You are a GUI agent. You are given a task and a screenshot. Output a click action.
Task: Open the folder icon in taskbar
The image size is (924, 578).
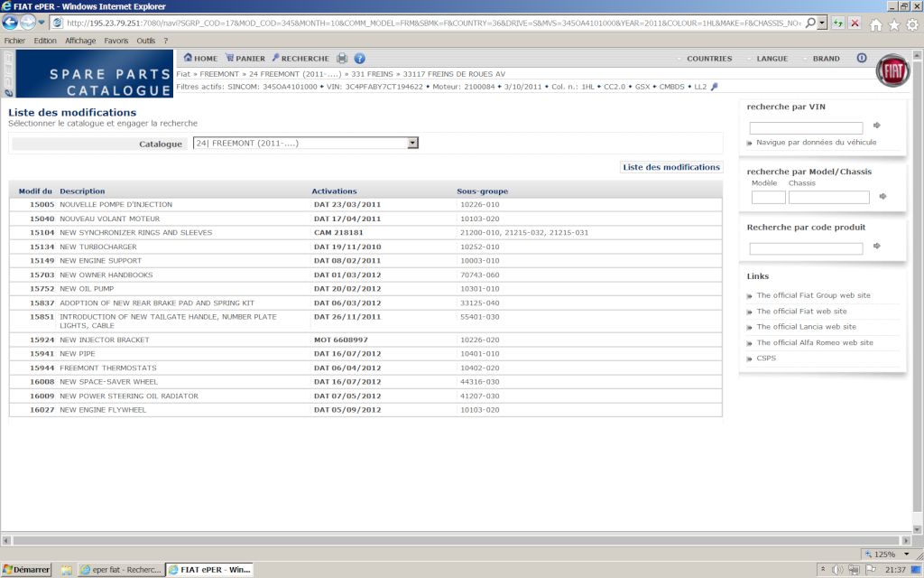click(x=67, y=570)
